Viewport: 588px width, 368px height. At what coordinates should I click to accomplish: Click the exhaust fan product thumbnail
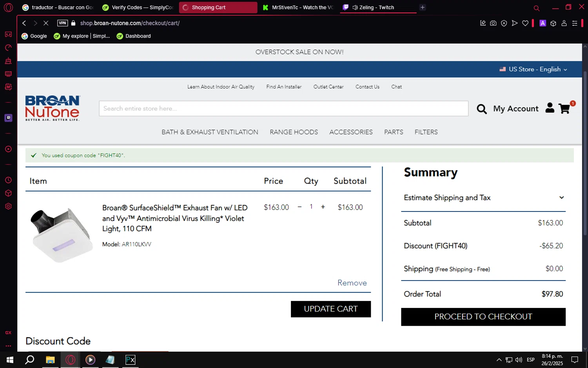click(62, 235)
